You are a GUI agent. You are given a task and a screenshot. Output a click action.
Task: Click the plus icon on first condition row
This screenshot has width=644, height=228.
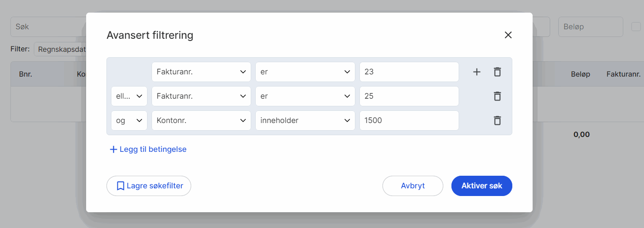(477, 72)
